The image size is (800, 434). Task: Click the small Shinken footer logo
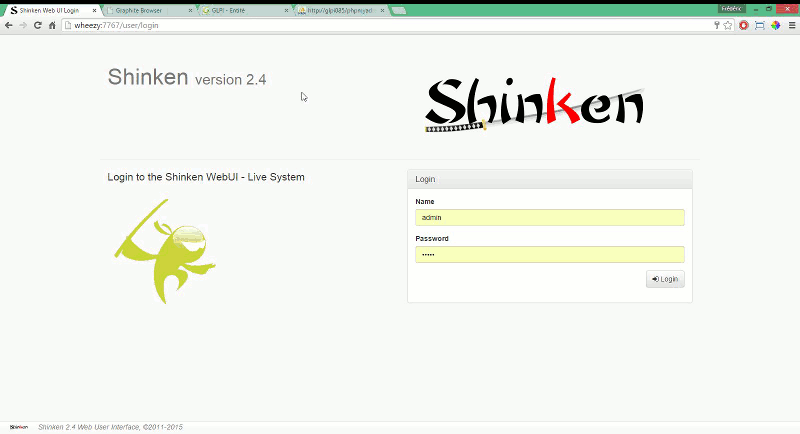[19, 427]
